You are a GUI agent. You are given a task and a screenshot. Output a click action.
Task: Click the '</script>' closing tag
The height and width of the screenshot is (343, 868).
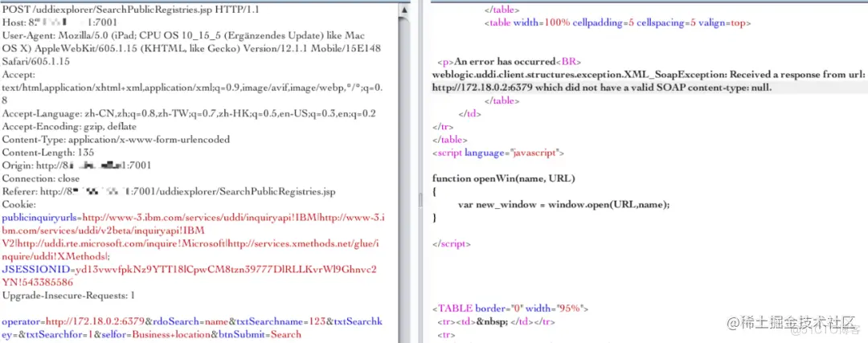452,243
